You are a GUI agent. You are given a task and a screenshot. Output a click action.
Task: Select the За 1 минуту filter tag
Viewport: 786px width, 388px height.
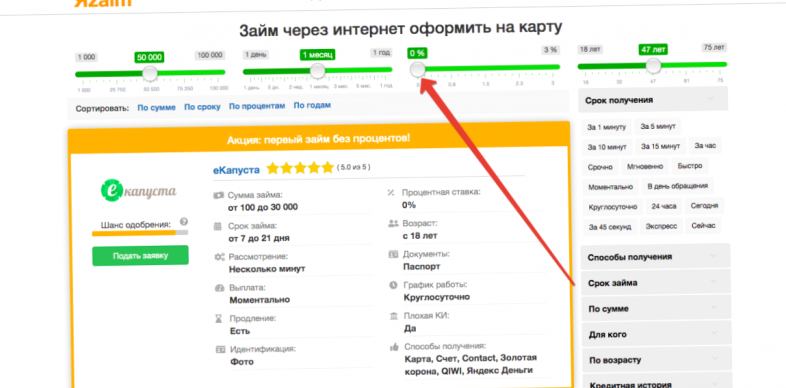coord(607,127)
